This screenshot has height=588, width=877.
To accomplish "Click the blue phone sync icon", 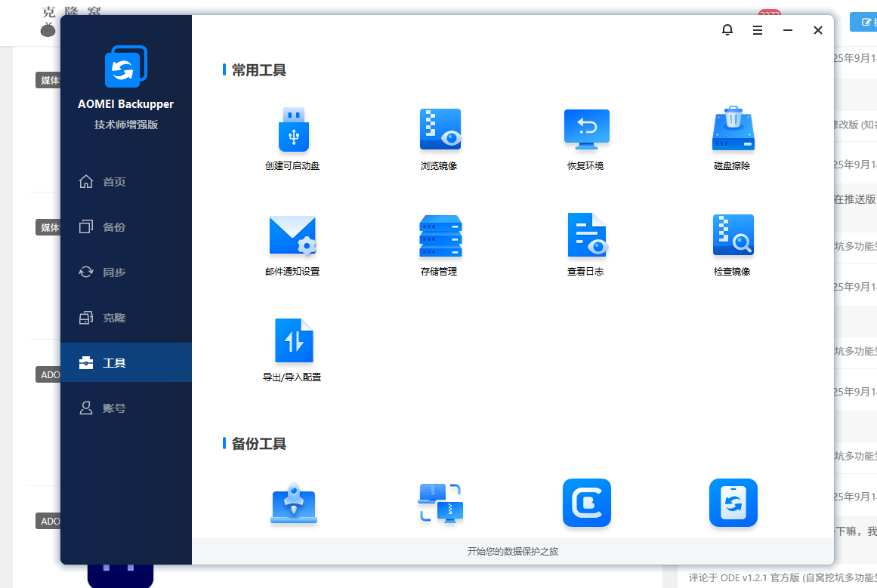I will 733,503.
